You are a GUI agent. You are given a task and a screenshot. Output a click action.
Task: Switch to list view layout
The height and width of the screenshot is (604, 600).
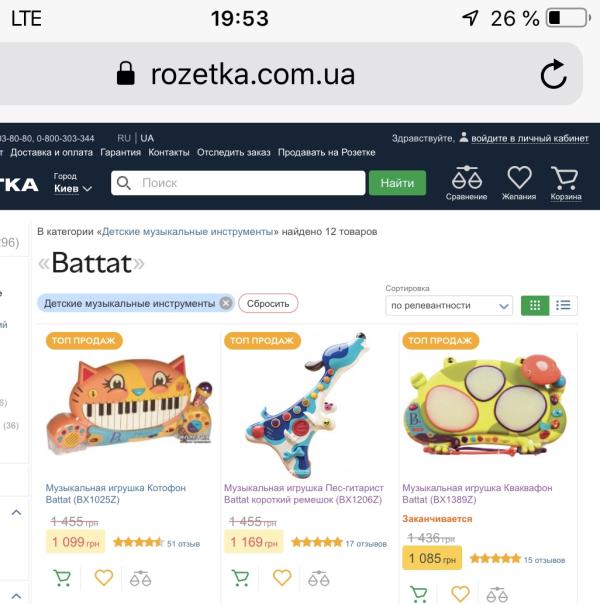(564, 305)
